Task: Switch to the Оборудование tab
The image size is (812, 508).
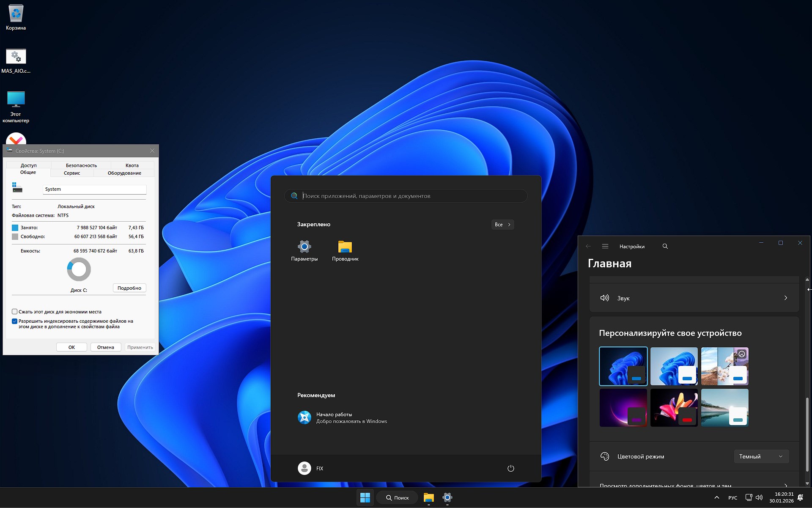Action: (x=124, y=173)
